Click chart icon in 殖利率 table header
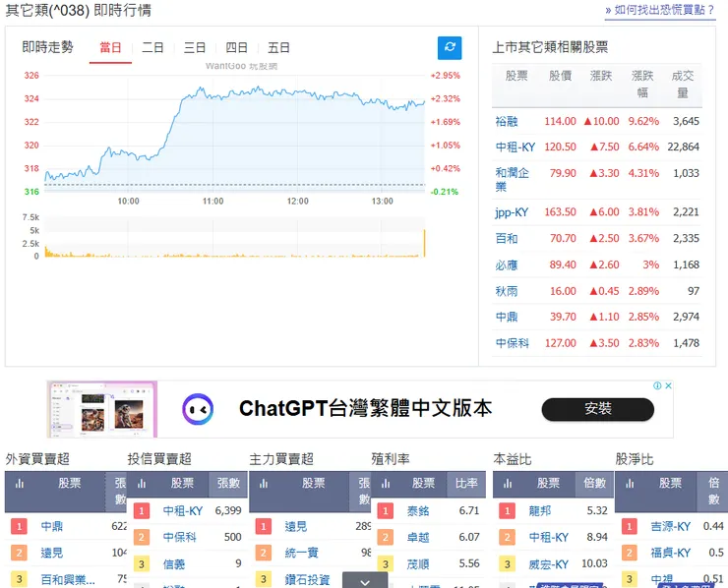728x588 pixels. [x=386, y=484]
